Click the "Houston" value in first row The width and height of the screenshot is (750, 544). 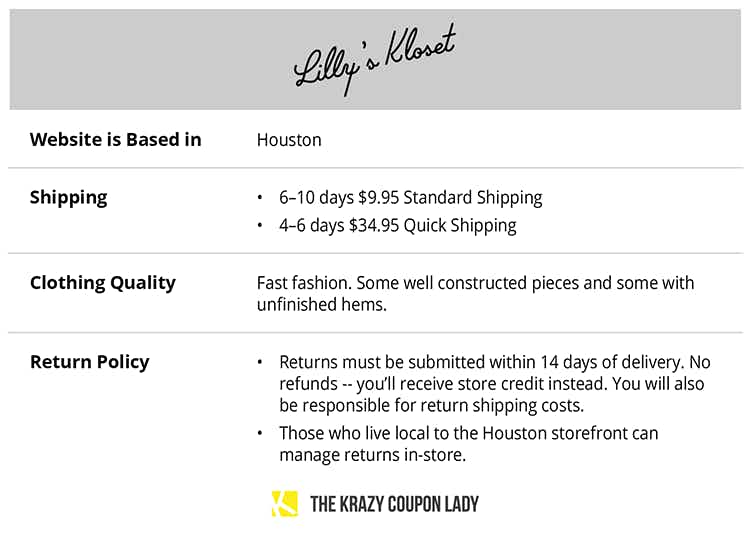click(x=289, y=140)
